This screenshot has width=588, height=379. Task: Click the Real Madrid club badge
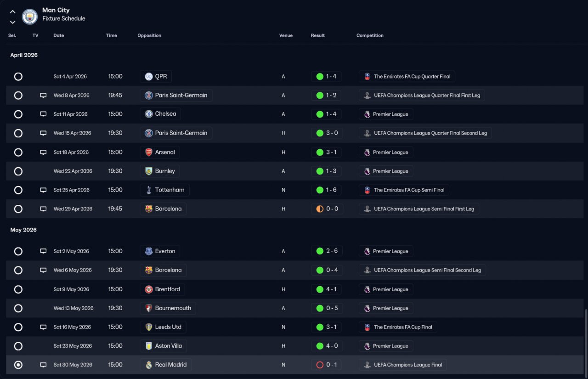click(148, 365)
